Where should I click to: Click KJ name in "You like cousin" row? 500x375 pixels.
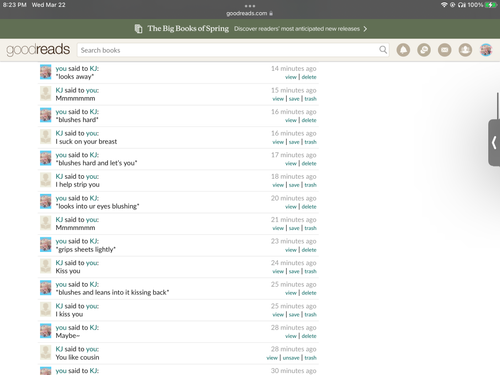click(59, 349)
